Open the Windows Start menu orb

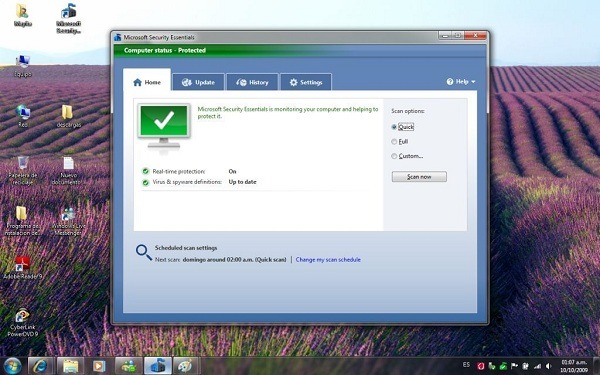(13, 366)
